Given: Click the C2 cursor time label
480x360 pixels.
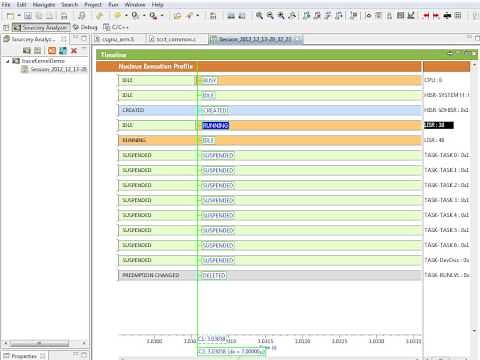Looking at the screenshot, I should click(x=231, y=351).
